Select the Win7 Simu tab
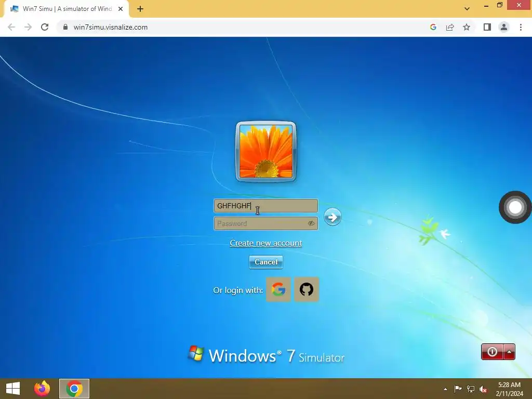The width and height of the screenshot is (532, 399). [x=66, y=9]
